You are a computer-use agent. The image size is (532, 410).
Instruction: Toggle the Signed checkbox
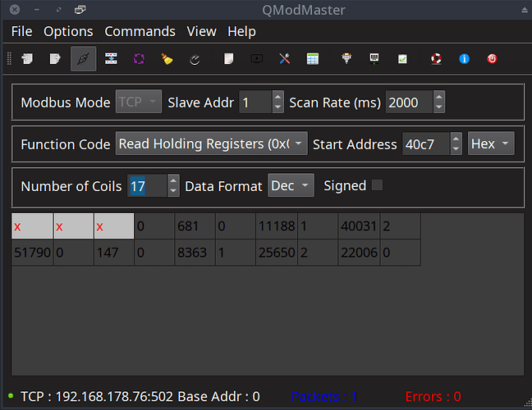[378, 185]
